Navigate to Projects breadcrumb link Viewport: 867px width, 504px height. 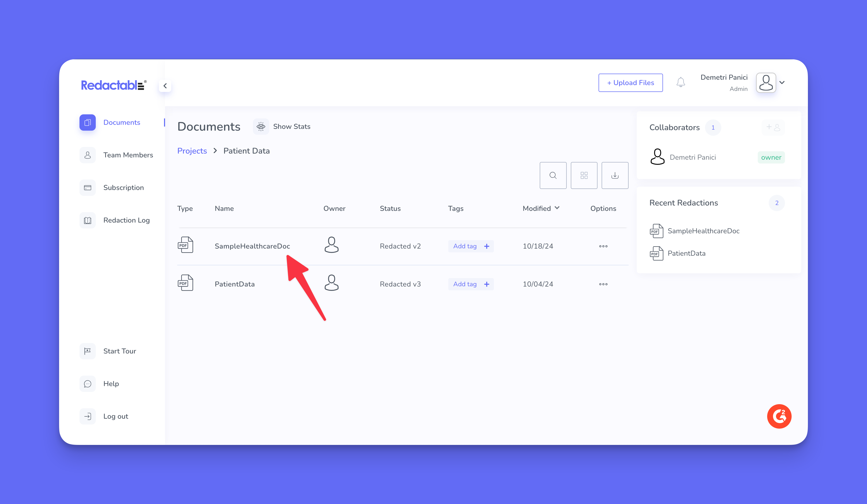click(x=192, y=151)
